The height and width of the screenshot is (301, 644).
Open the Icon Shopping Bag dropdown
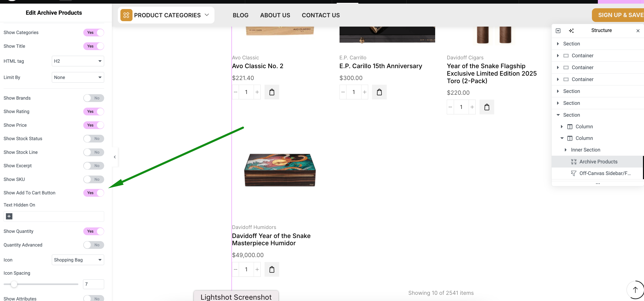tap(78, 260)
